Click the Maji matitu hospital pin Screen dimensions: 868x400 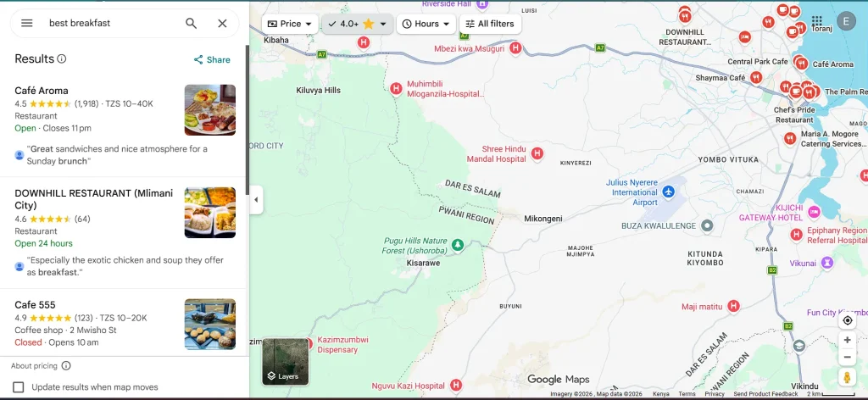[x=733, y=306]
